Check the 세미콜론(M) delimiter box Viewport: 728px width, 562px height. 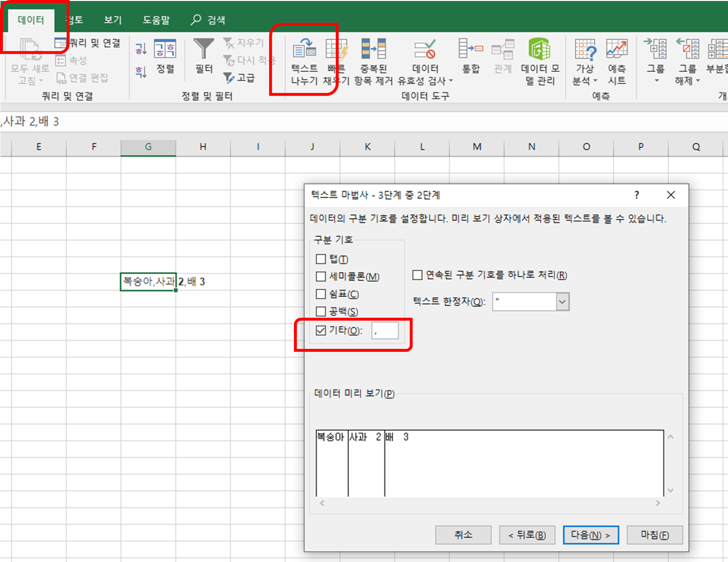321,277
